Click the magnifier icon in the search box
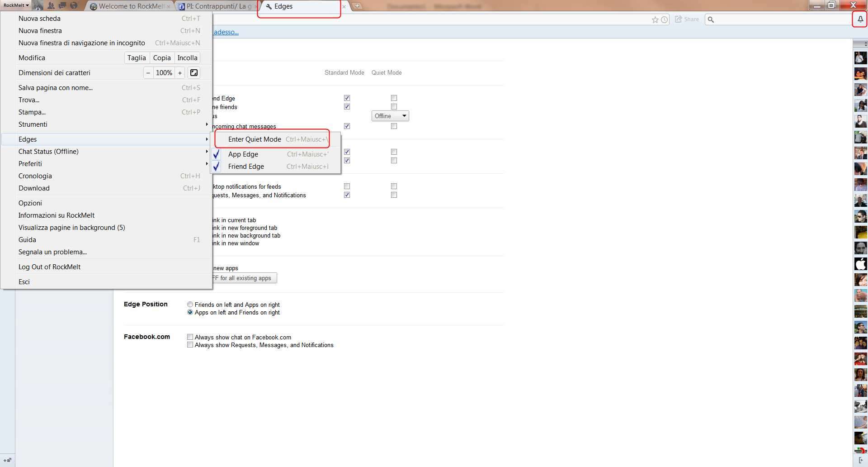 click(x=711, y=19)
